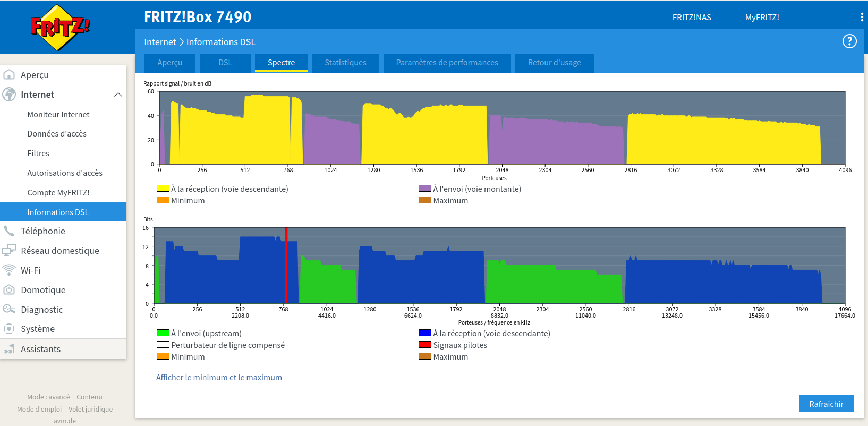Open Volet juridique footer link
This screenshot has height=426, width=868.
pyautogui.click(x=90, y=409)
